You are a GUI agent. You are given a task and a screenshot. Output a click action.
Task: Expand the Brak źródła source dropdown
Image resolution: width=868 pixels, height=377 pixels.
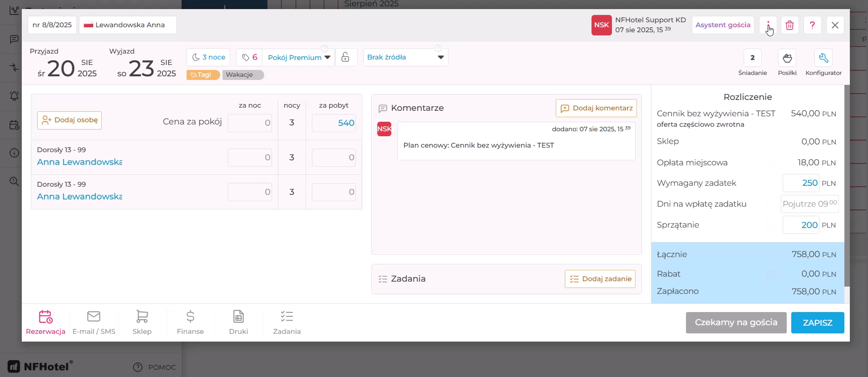pos(405,57)
